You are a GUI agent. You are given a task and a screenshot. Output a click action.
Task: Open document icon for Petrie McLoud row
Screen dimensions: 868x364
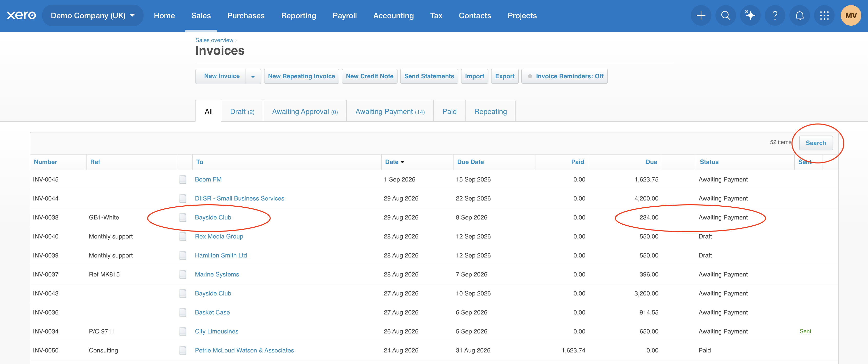(x=183, y=351)
